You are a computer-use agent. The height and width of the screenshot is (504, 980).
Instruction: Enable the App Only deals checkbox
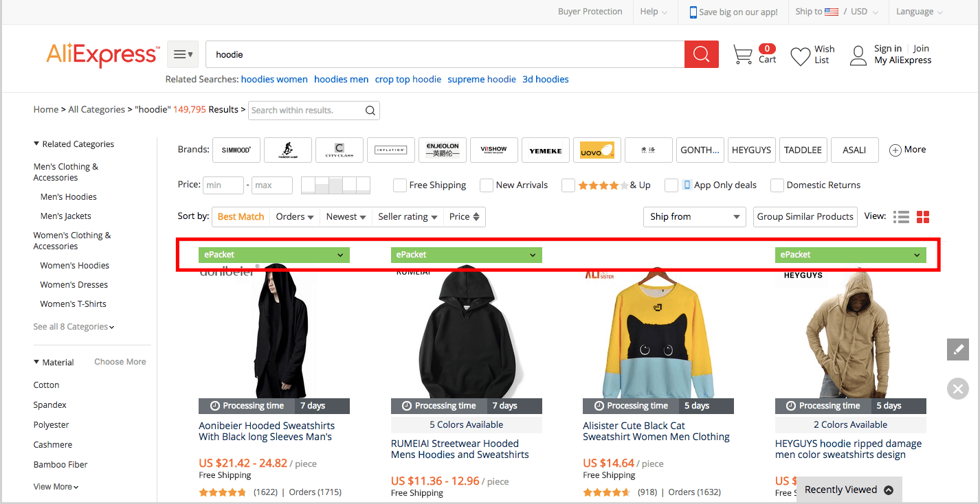coord(671,185)
